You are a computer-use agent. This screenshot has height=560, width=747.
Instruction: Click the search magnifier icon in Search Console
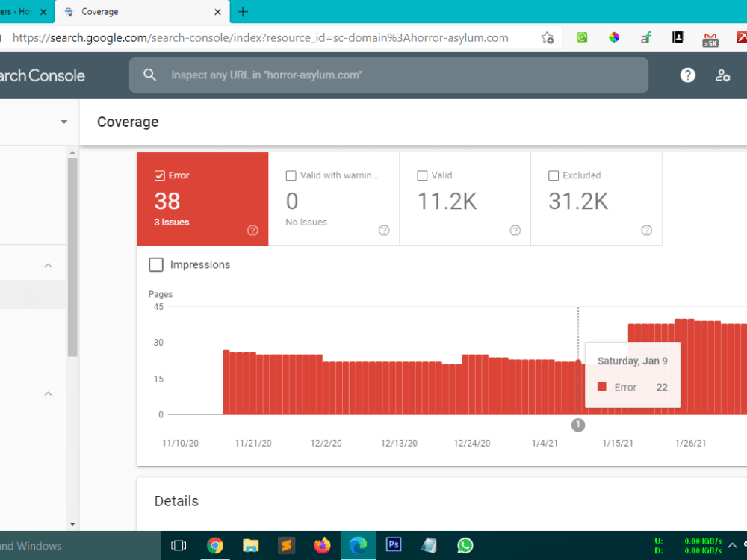point(149,75)
